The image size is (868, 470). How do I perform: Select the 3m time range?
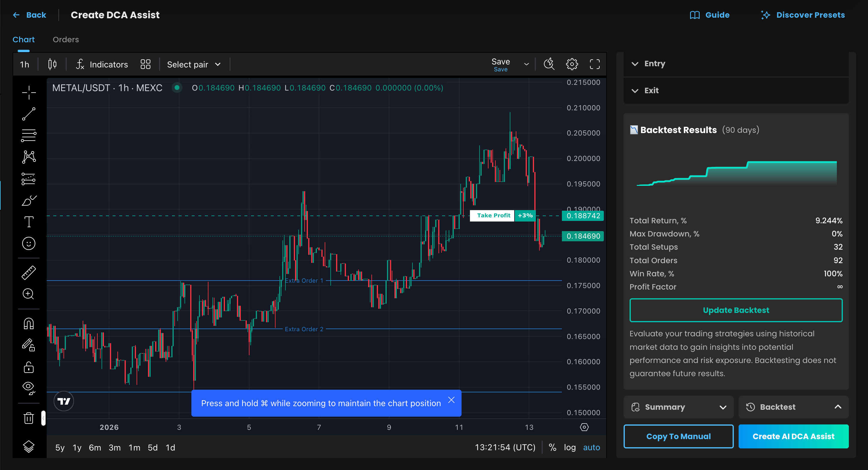tap(114, 448)
